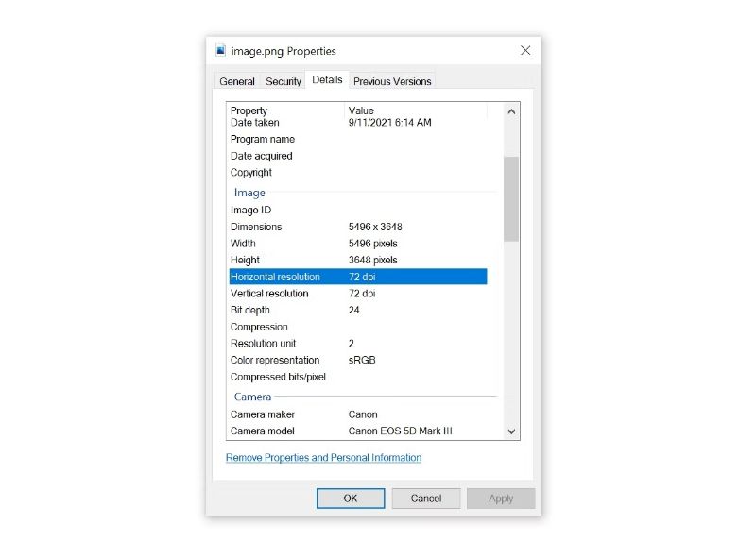Select the Dimensions property row
The width and height of the screenshot is (756, 558).
tap(357, 227)
